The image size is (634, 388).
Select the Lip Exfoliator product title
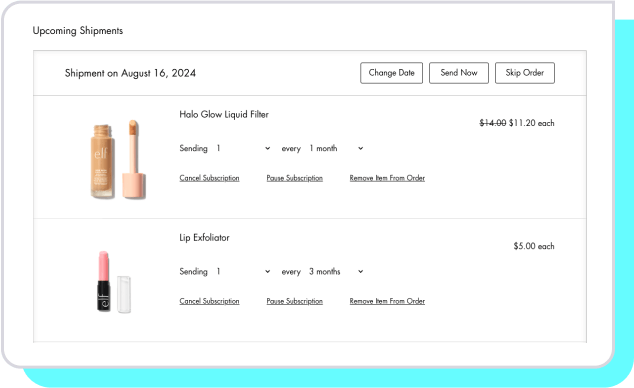click(x=204, y=238)
